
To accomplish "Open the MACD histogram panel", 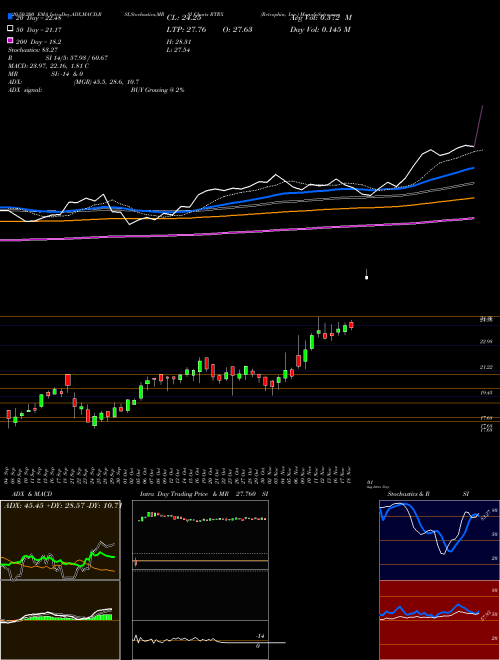I will pos(60,620).
